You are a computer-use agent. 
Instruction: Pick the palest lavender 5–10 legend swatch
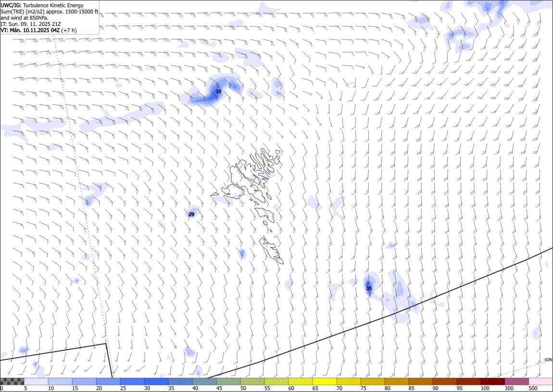pyautogui.click(x=37, y=381)
